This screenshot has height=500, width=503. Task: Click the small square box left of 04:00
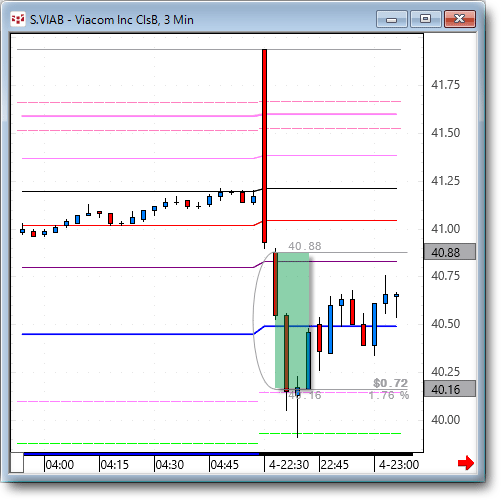pos(17,463)
